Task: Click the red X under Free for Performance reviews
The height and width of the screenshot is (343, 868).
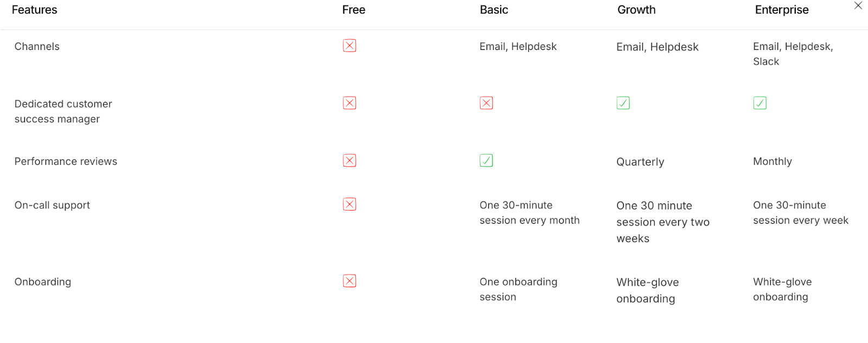Action: 350,160
